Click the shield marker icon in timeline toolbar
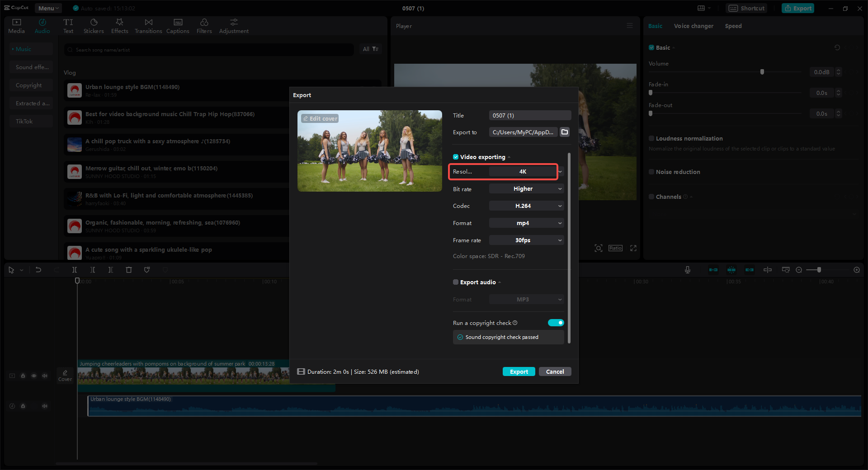This screenshot has height=470, width=868. [x=147, y=270]
